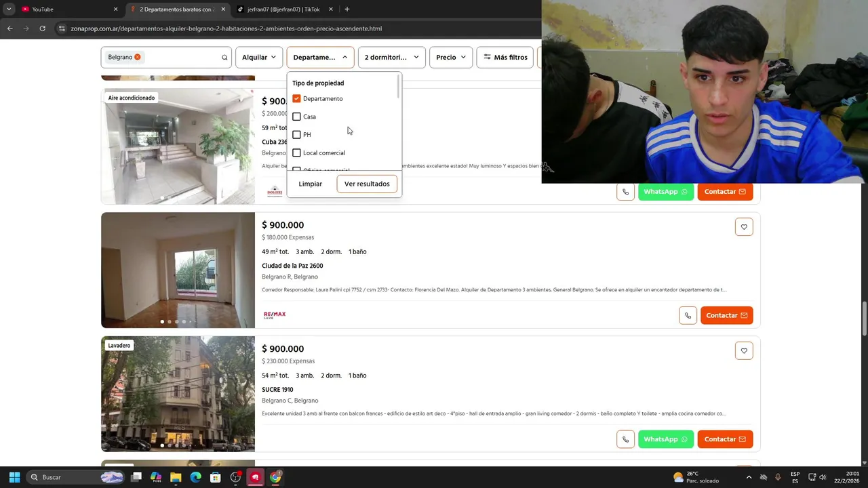Expand the Alquilar operation dropdown
868x488 pixels.
[259, 58]
